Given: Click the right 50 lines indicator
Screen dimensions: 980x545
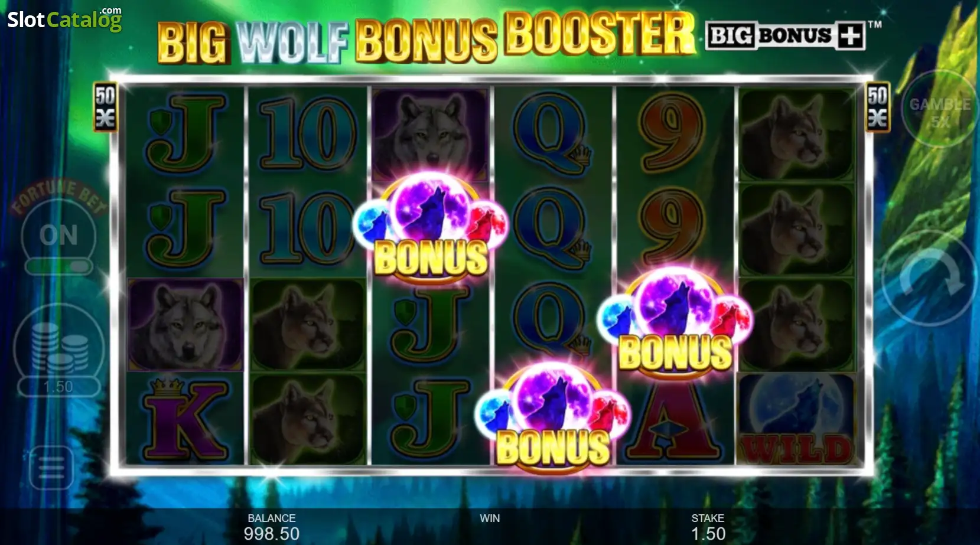Looking at the screenshot, I should (x=877, y=107).
